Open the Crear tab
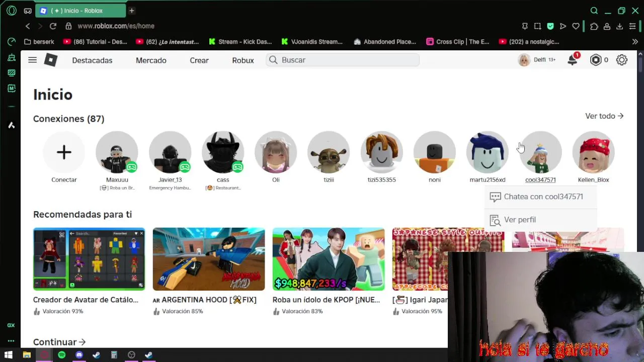This screenshot has width=644, height=362. (199, 60)
